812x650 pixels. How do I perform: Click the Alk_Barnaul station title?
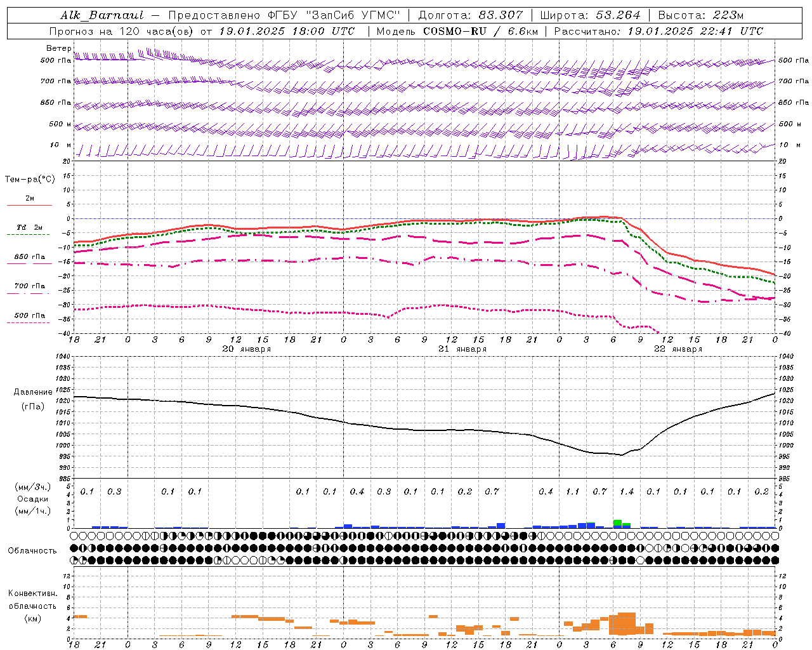tap(102, 15)
